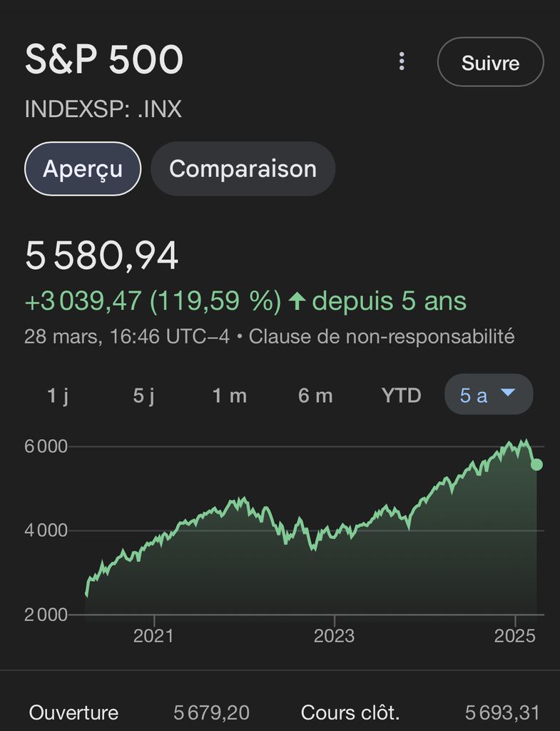
Task: Switch chart to 1 m range
Action: point(230,395)
